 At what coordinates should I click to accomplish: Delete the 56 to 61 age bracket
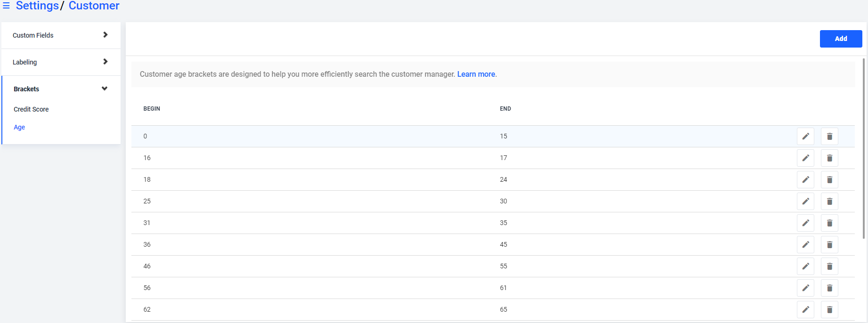tap(829, 288)
